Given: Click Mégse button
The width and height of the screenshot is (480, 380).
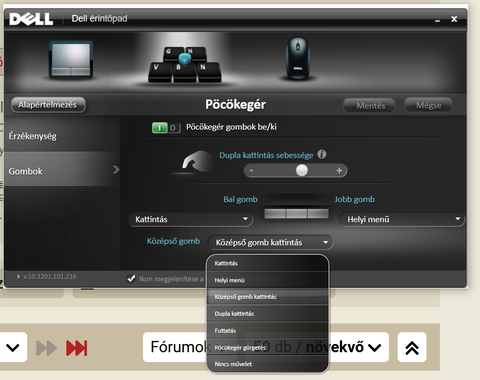Looking at the screenshot, I should [x=428, y=105].
